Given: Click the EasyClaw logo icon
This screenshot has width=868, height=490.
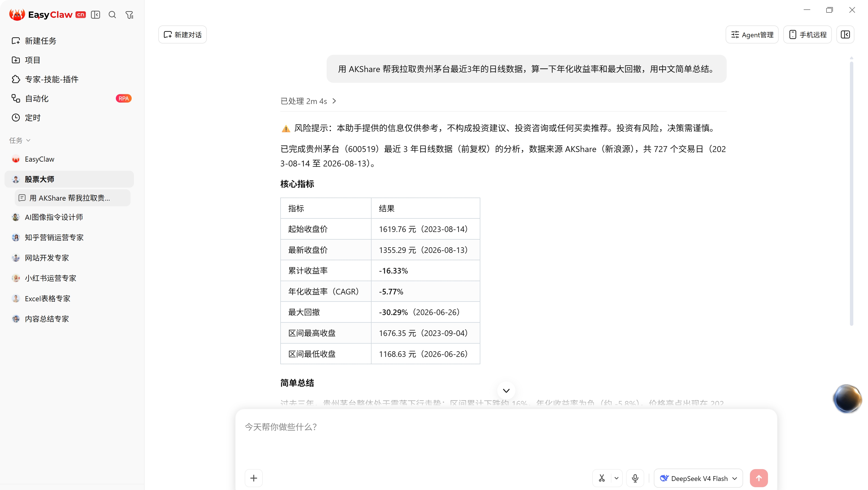Looking at the screenshot, I should (17, 14).
